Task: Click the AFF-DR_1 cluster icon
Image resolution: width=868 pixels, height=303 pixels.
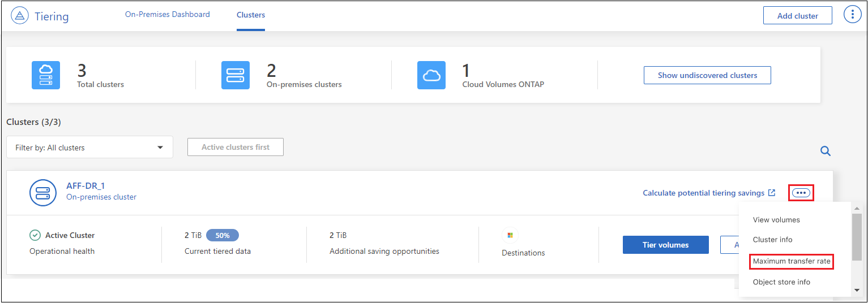Action: click(43, 193)
